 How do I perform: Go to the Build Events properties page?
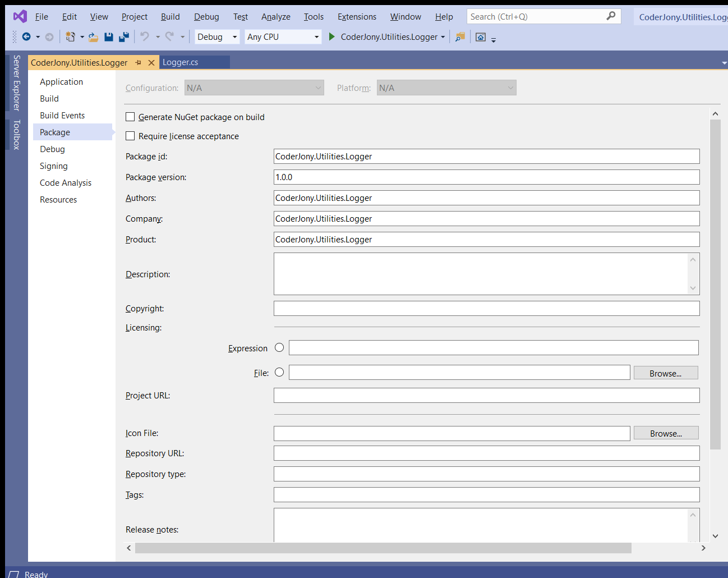coord(62,116)
